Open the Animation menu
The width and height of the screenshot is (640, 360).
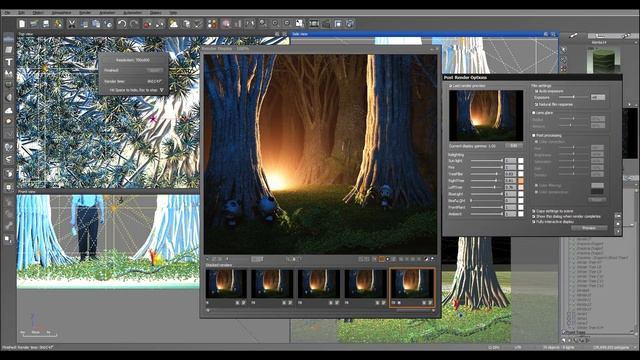[107, 13]
